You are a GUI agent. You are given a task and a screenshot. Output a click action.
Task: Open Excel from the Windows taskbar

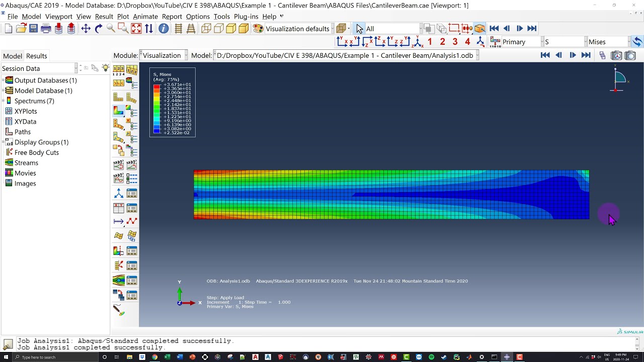[x=167, y=357]
